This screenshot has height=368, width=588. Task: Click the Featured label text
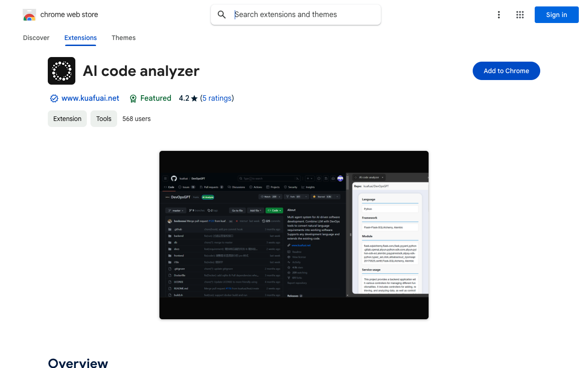(156, 98)
